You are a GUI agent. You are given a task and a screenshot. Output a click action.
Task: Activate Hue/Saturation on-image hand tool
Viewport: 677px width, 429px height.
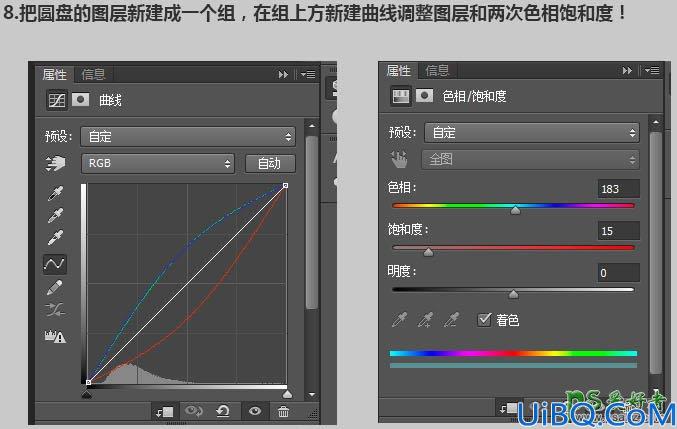pyautogui.click(x=399, y=160)
